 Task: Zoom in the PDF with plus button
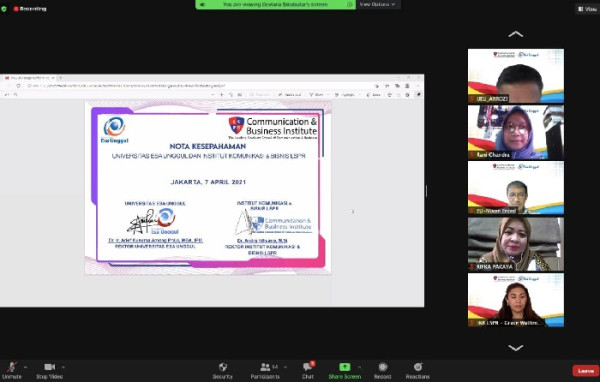pyautogui.click(x=222, y=95)
